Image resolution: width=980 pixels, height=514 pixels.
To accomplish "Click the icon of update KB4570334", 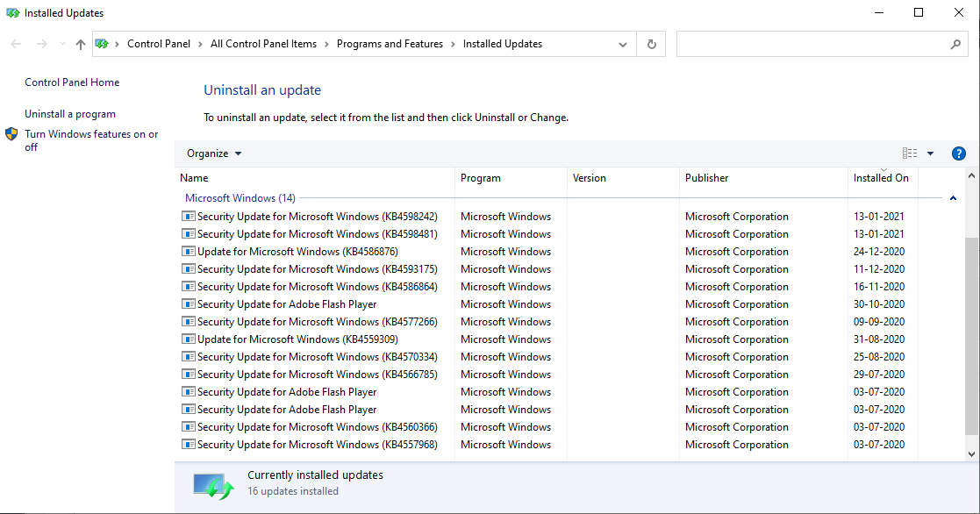I will pos(188,356).
